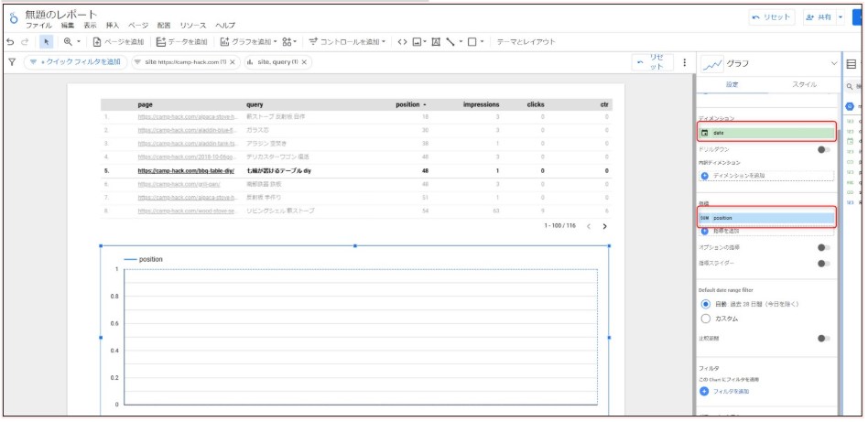Click the Looker Studio logo icon
Screen dimensions: 868x422
tap(14, 19)
